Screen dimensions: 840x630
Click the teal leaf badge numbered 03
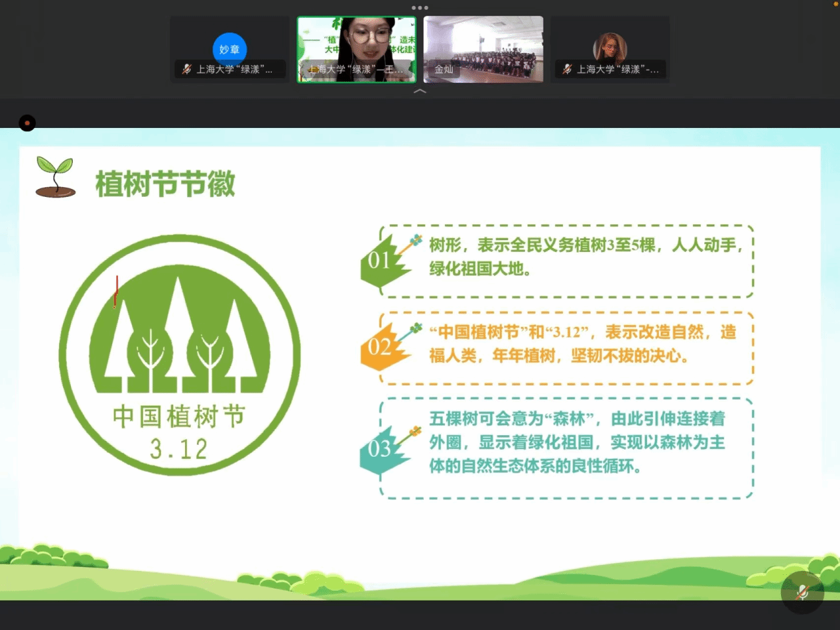[x=381, y=450]
